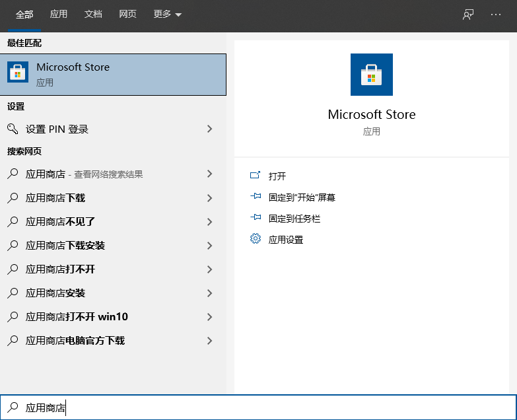Click the Microsoft Store icon in best match
Viewport: 517px width, 420px height.
point(18,72)
